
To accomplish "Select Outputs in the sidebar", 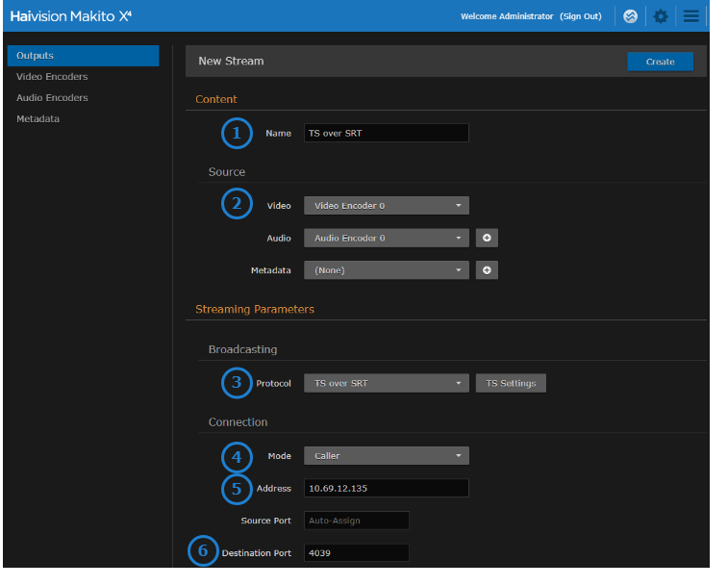I will point(83,56).
